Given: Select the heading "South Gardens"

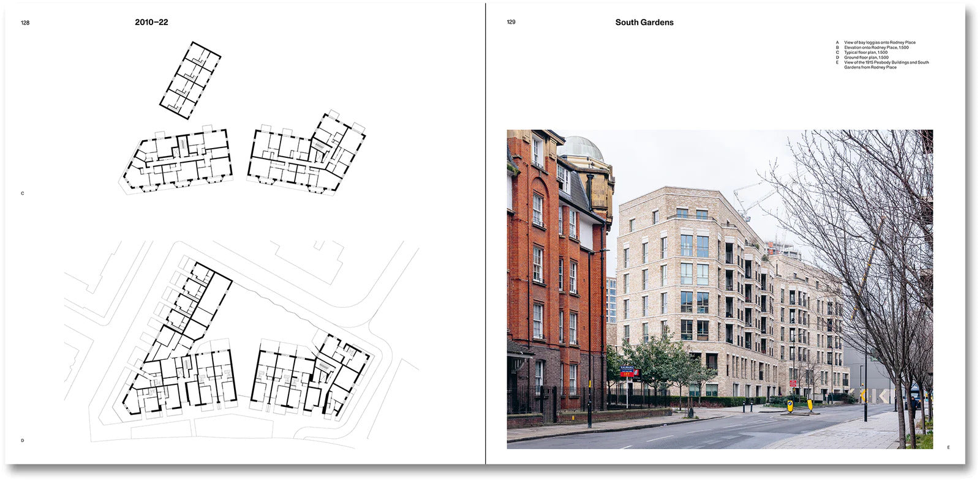Looking at the screenshot, I should (x=644, y=22).
